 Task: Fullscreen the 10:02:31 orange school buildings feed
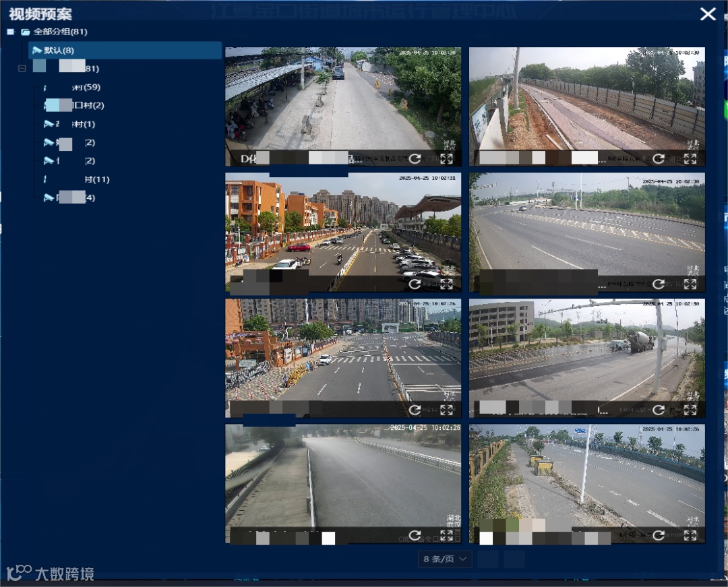tap(446, 284)
